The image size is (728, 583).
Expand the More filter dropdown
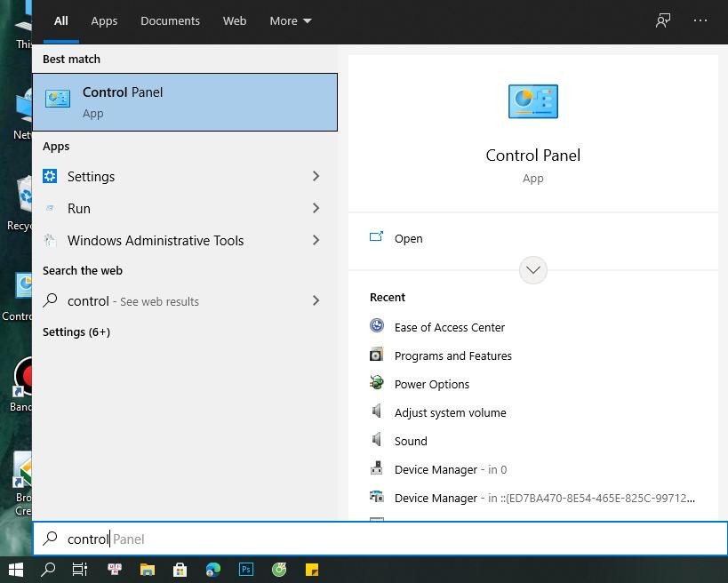point(290,20)
